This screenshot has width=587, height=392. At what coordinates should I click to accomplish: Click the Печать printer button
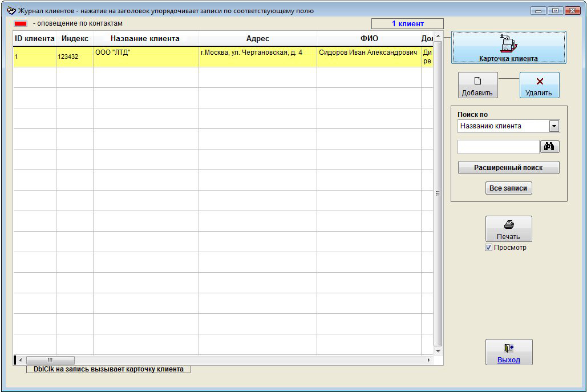(x=508, y=229)
